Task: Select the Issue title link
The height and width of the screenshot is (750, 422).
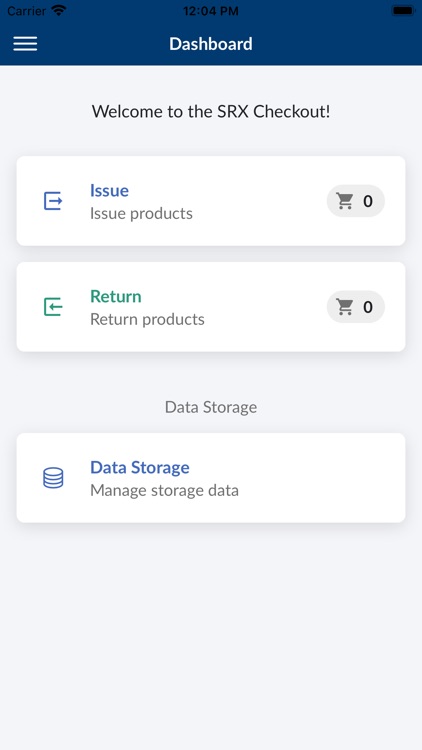Action: [x=109, y=190]
